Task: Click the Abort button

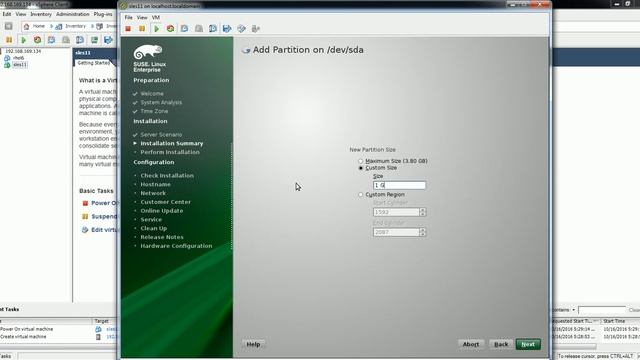Action: click(x=471, y=344)
